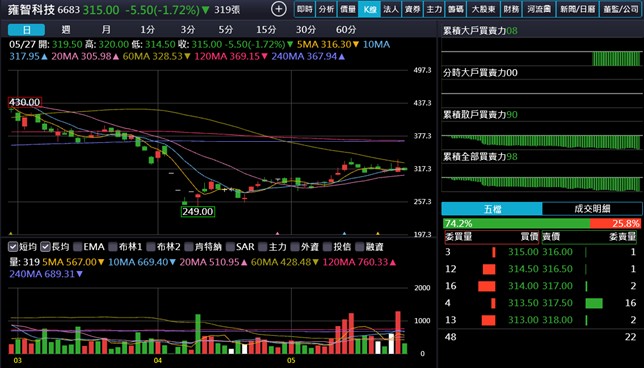Click the plus icon to add stock
Screen dimensions: 644x368
click(278, 9)
